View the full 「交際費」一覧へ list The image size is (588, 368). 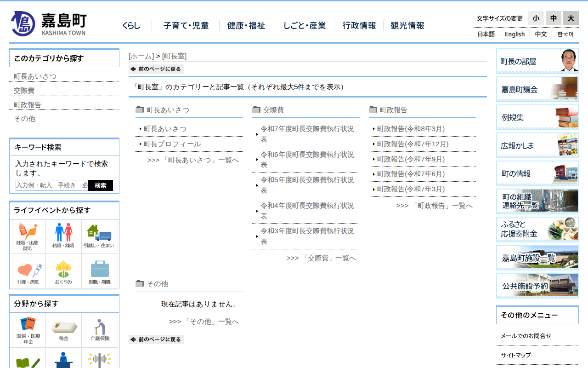point(321,258)
